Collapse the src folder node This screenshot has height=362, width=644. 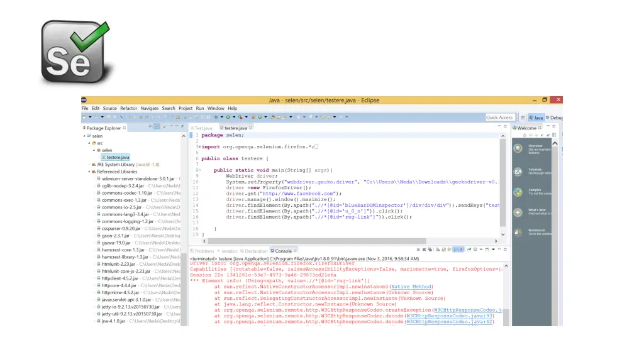[89, 143]
